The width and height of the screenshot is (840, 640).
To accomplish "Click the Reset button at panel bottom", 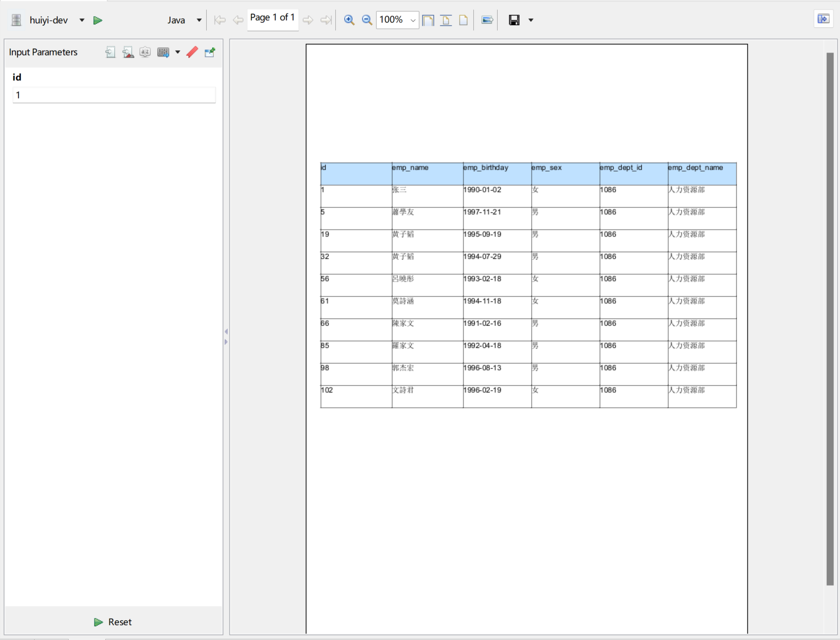I will click(x=112, y=622).
